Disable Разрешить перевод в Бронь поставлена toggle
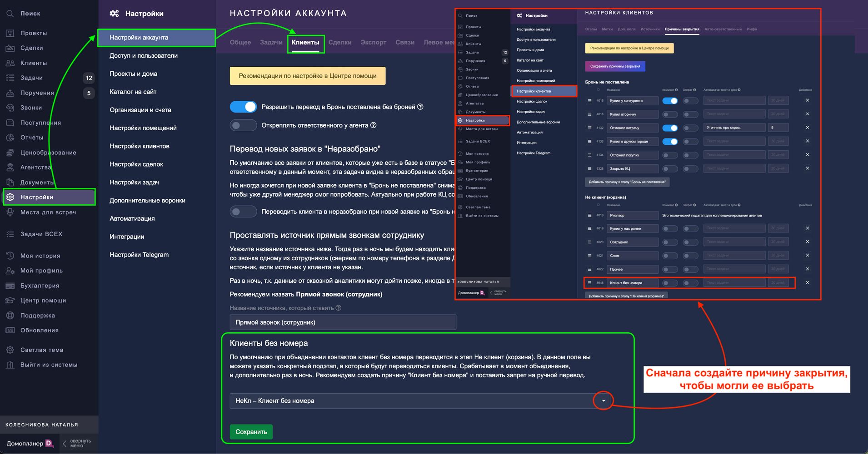This screenshot has width=868, height=454. click(243, 107)
